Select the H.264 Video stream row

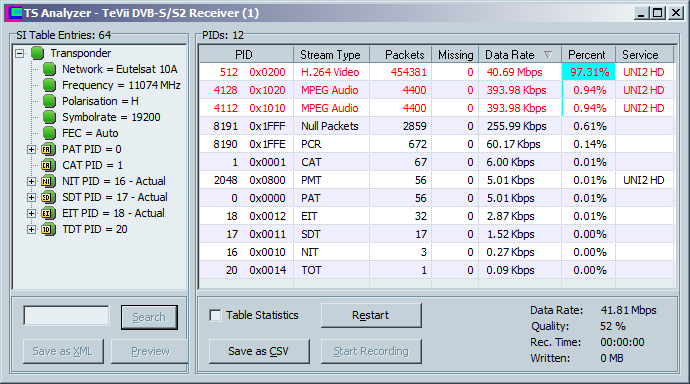[437, 72]
